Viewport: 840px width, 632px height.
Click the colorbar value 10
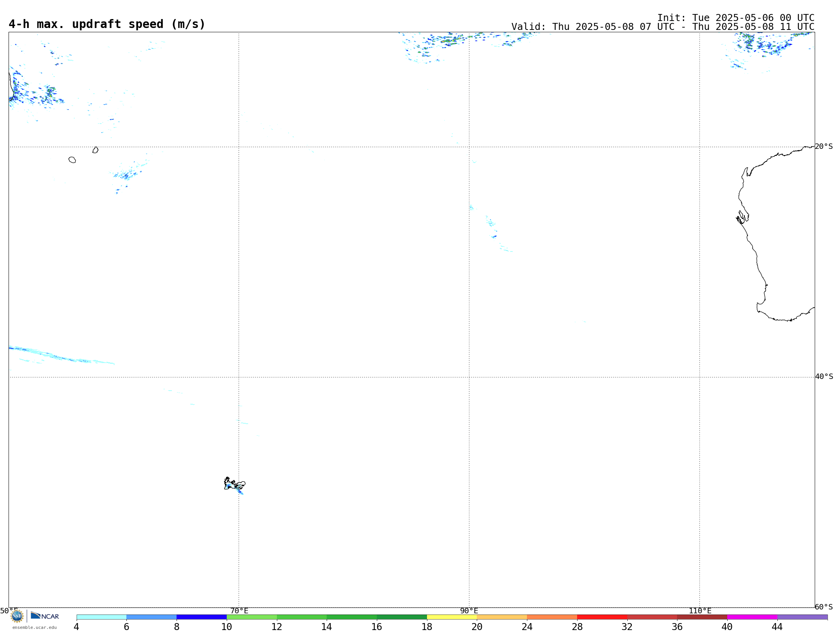[x=227, y=627]
